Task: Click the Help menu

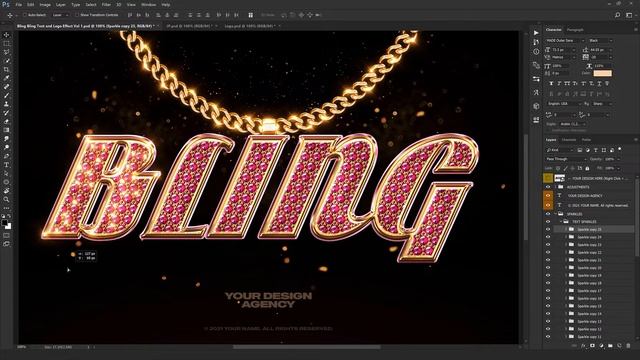Action: 165,4
